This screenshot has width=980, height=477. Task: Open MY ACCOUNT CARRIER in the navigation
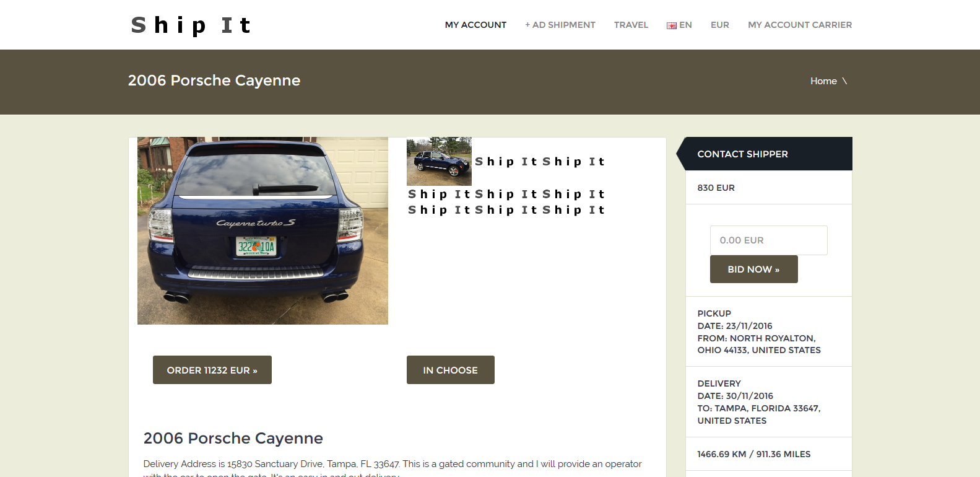[799, 25]
